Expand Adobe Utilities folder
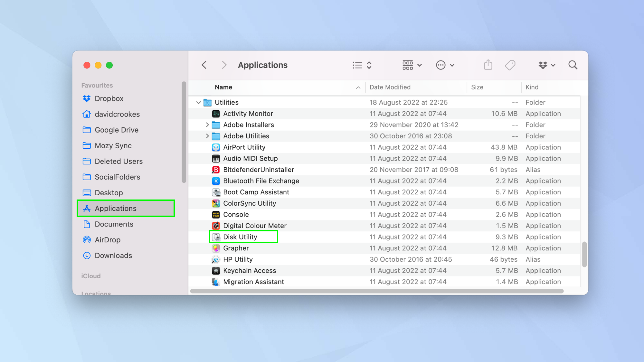The image size is (644, 362). [x=206, y=136]
